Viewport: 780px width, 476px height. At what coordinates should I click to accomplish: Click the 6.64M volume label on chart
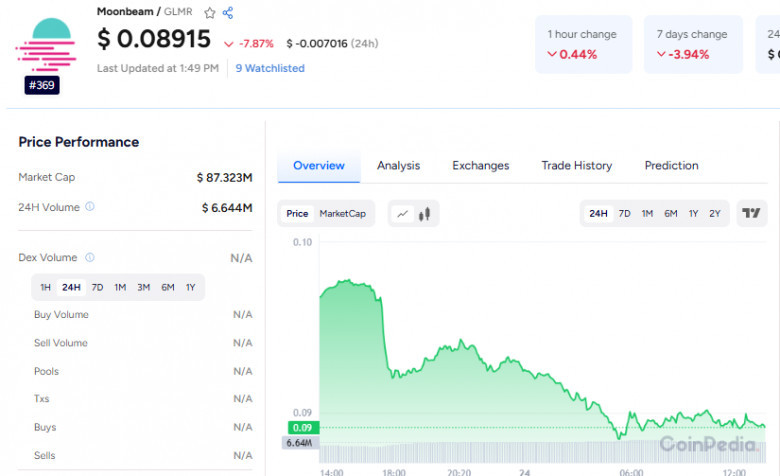(299, 443)
